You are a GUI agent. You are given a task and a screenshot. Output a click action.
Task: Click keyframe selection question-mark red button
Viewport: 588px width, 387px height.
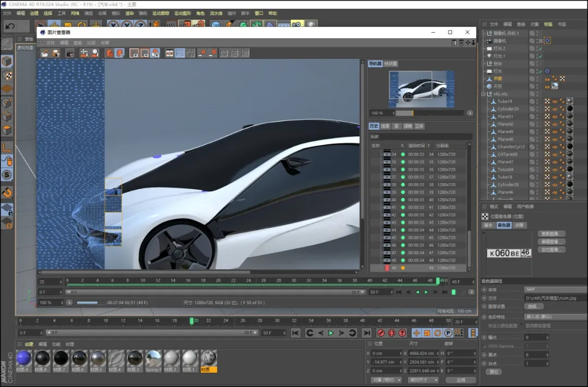[402, 333]
